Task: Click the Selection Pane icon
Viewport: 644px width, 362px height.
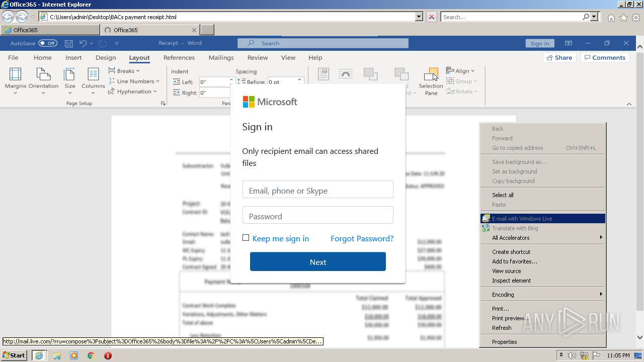Action: (x=431, y=81)
